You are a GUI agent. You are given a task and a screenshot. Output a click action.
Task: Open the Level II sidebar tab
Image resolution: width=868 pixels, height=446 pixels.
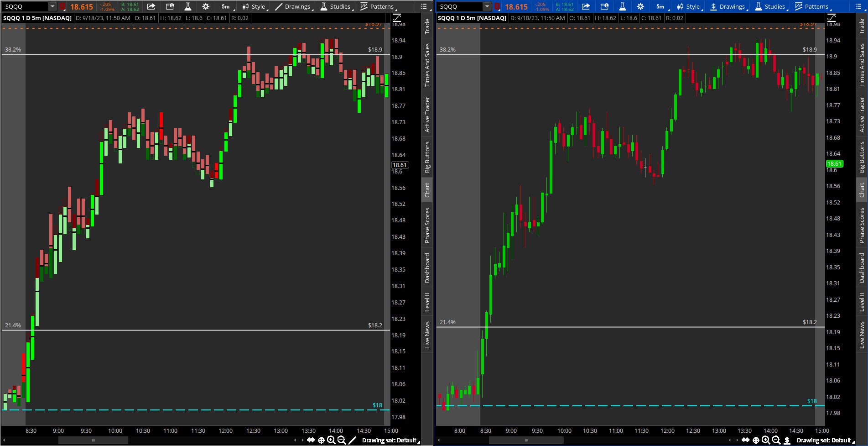pyautogui.click(x=427, y=306)
